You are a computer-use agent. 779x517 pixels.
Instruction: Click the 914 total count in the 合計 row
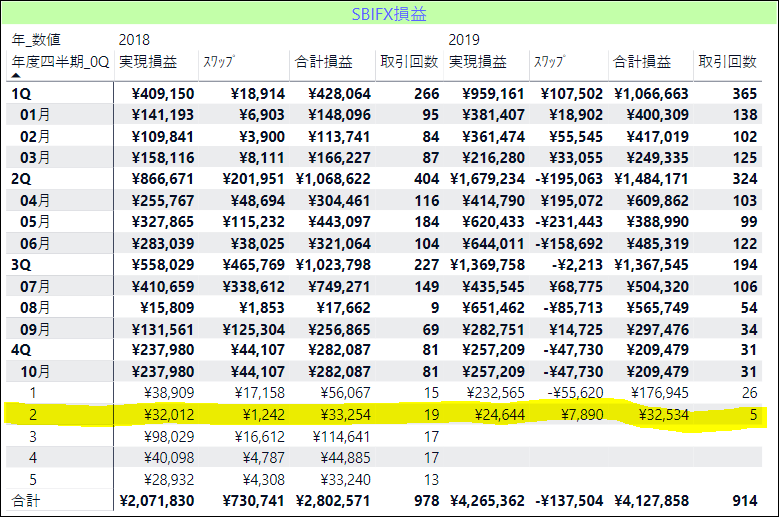[744, 501]
